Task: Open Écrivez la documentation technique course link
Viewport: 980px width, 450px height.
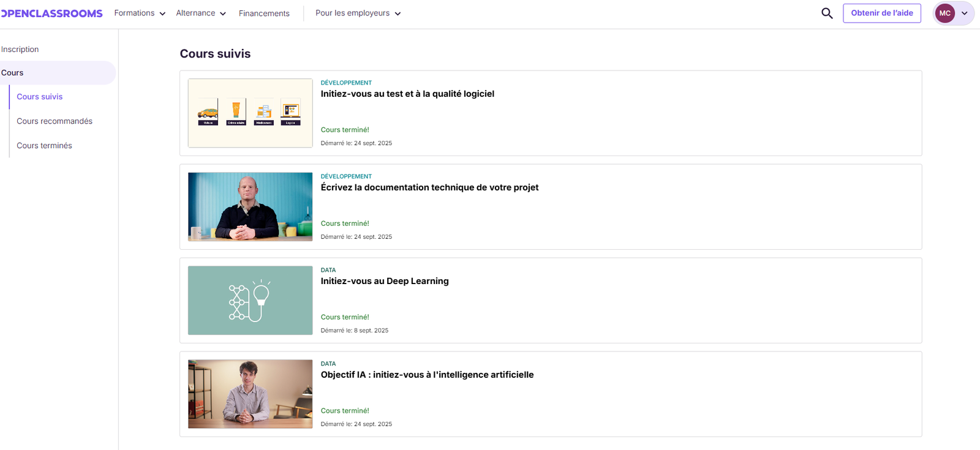Action: (429, 187)
